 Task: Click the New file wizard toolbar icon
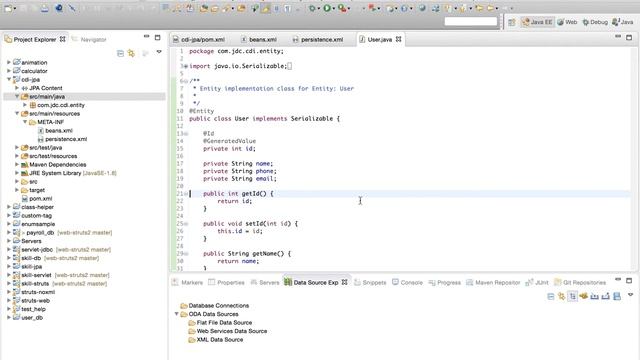(8, 8)
